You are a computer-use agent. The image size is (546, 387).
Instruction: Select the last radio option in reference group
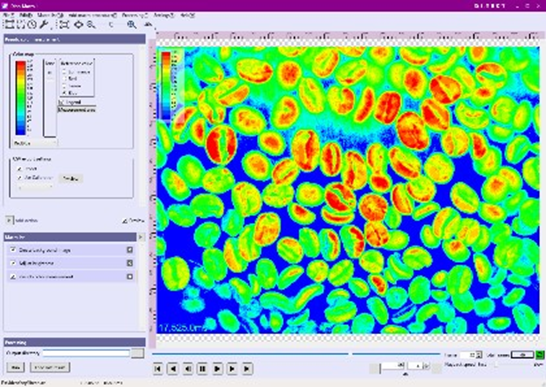(64, 93)
